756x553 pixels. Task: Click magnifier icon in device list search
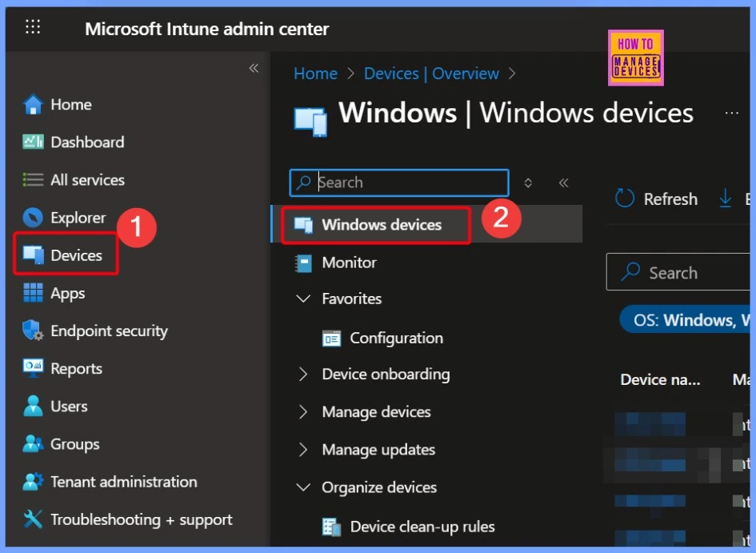tap(630, 272)
